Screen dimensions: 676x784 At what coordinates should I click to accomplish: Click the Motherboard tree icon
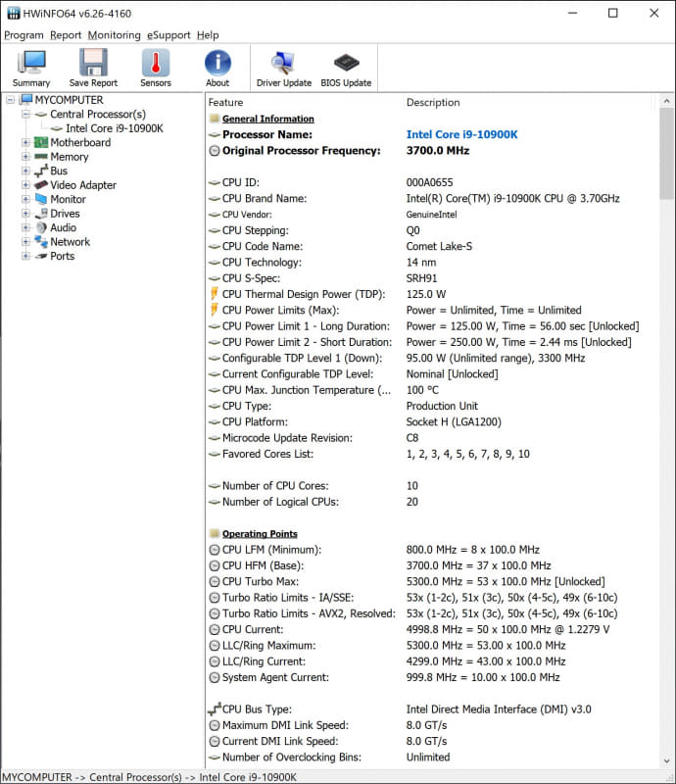point(41,142)
